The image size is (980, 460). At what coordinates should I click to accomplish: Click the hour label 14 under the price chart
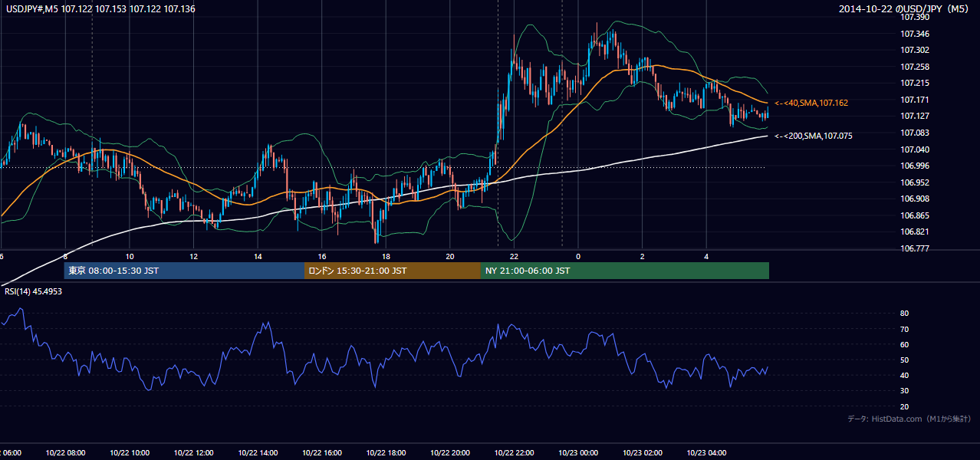(258, 256)
